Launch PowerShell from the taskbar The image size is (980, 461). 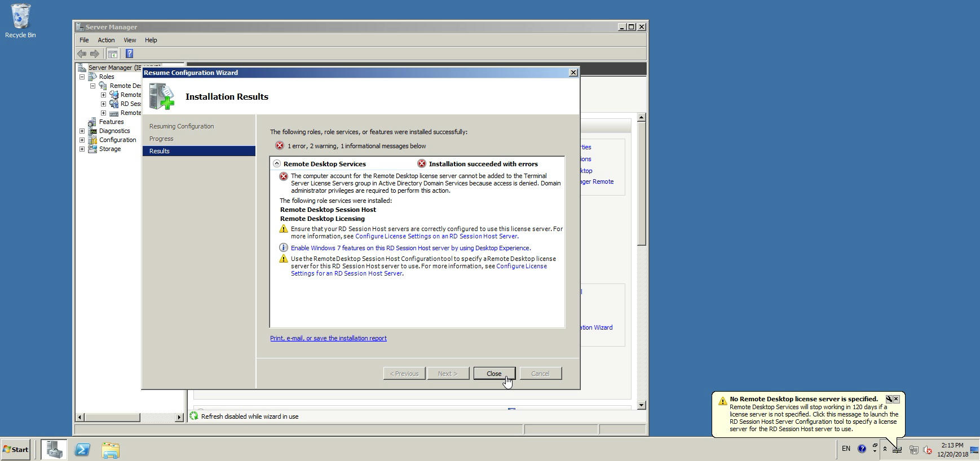(x=82, y=450)
